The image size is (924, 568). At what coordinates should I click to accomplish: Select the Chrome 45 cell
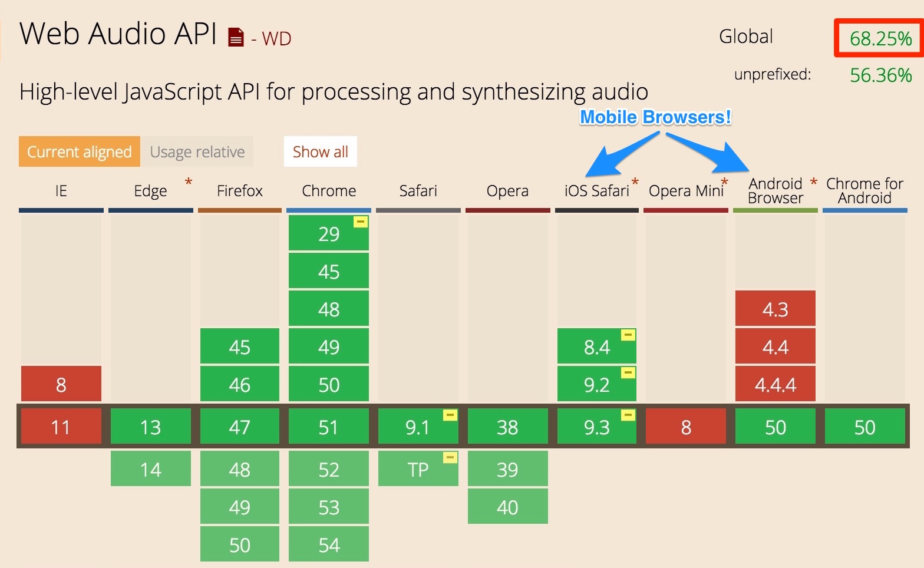point(329,270)
